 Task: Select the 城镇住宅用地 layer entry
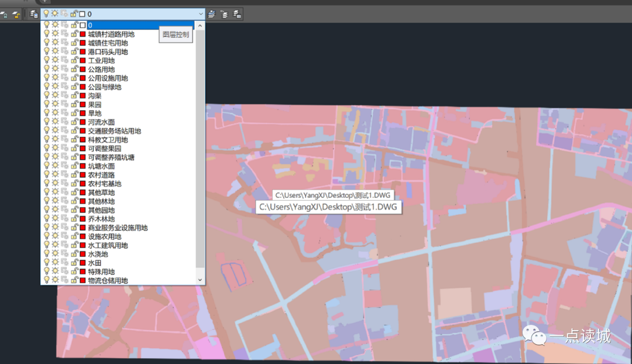pos(108,43)
